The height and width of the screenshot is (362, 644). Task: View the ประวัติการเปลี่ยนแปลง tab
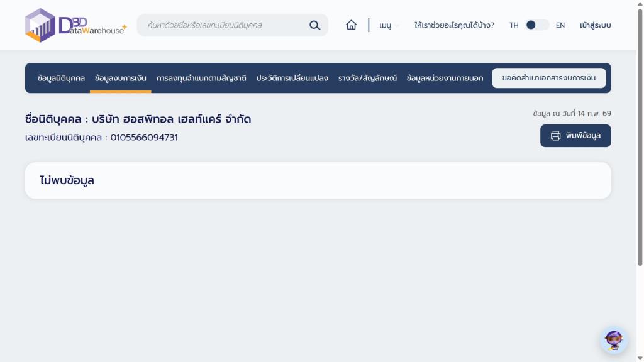292,78
